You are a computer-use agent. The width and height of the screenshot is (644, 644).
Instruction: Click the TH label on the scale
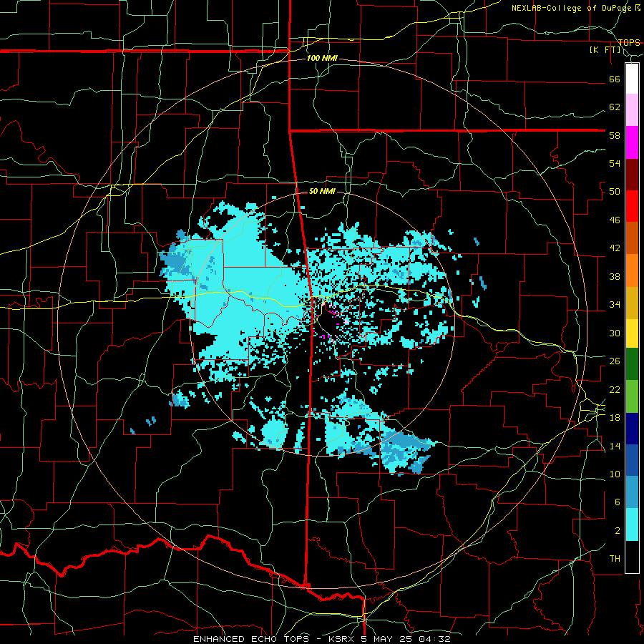[615, 558]
